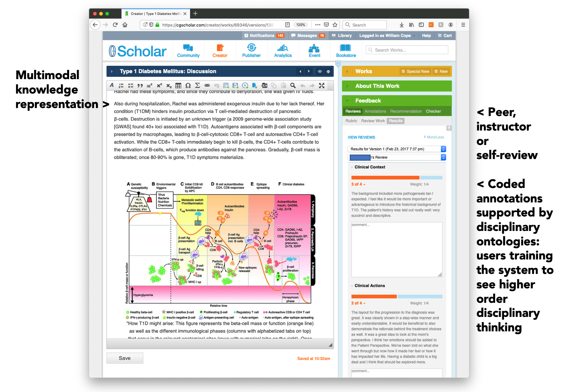This screenshot has height=392, width=571.
Task: Open text formatting styles (A icon)
Action: 112,86
